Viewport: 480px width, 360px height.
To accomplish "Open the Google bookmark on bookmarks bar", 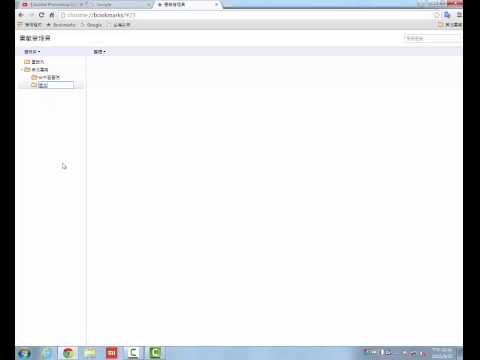I will pyautogui.click(x=91, y=25).
